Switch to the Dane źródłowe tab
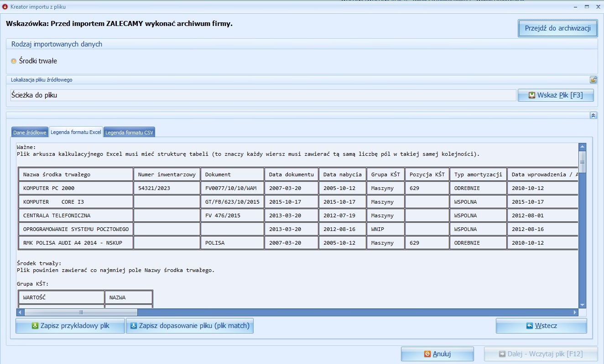 pyautogui.click(x=30, y=133)
